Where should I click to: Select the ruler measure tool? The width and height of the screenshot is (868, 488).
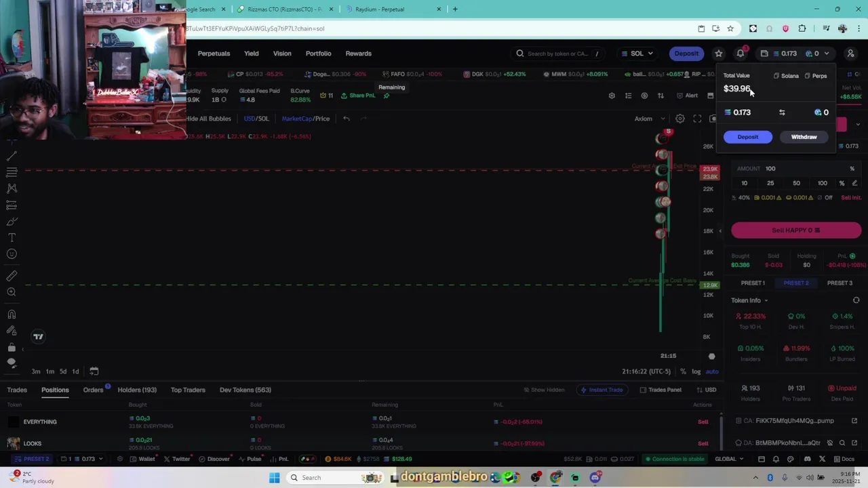pyautogui.click(x=12, y=276)
